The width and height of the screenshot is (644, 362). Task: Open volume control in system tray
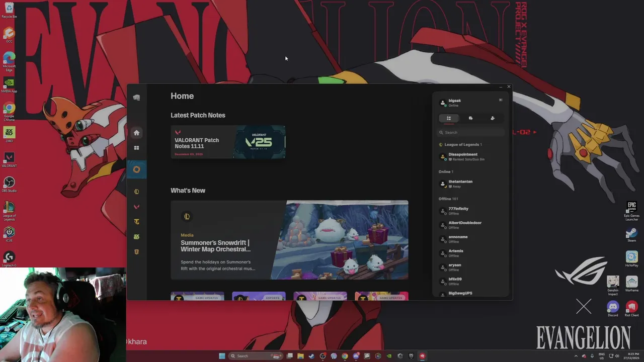coord(617,356)
